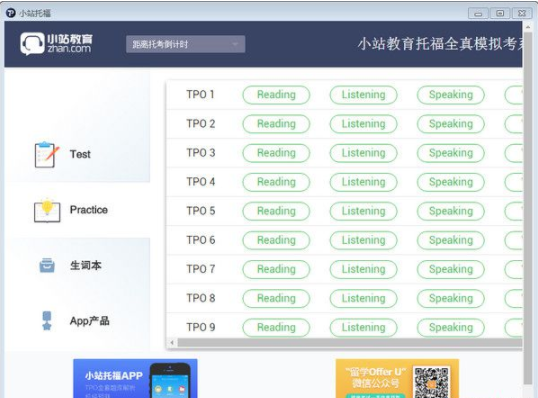This screenshot has width=538, height=398.
Task: Click Listening in TPO 7 row
Action: 363,269
